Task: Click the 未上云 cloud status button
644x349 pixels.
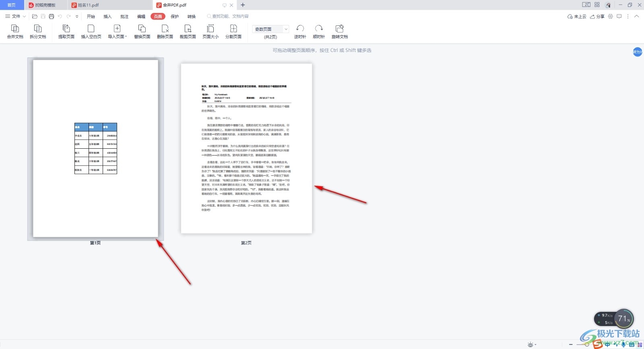Action: click(x=577, y=17)
